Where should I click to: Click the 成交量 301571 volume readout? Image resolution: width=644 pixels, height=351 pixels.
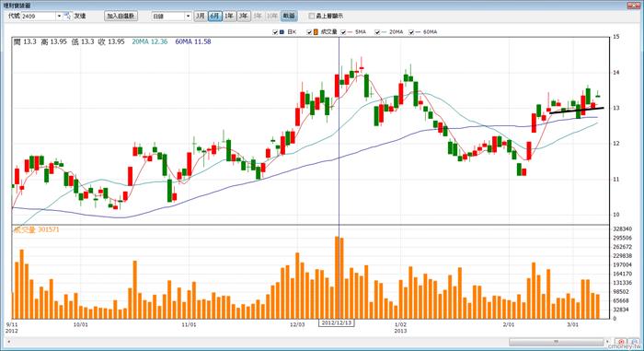click(x=37, y=229)
